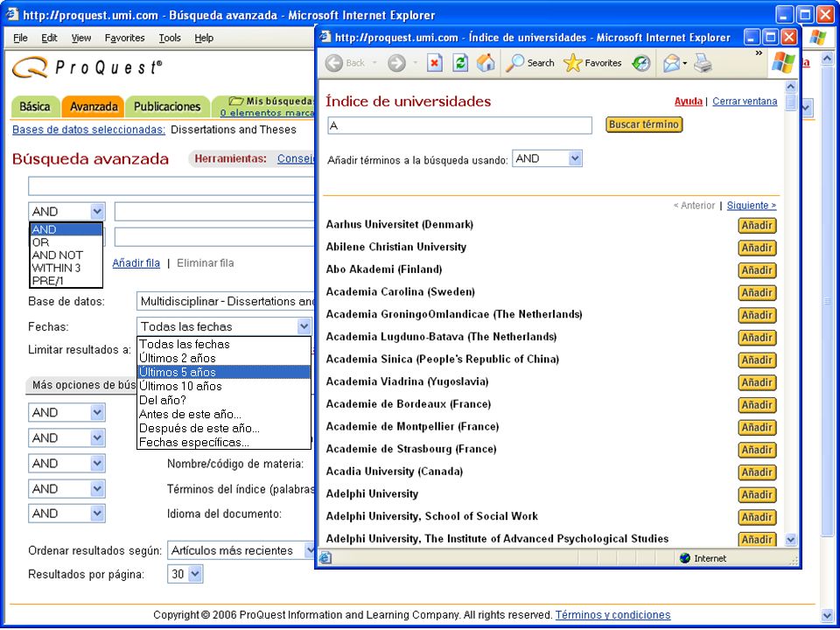Click the Print icon in the popup toolbar
840x630 pixels.
[703, 63]
